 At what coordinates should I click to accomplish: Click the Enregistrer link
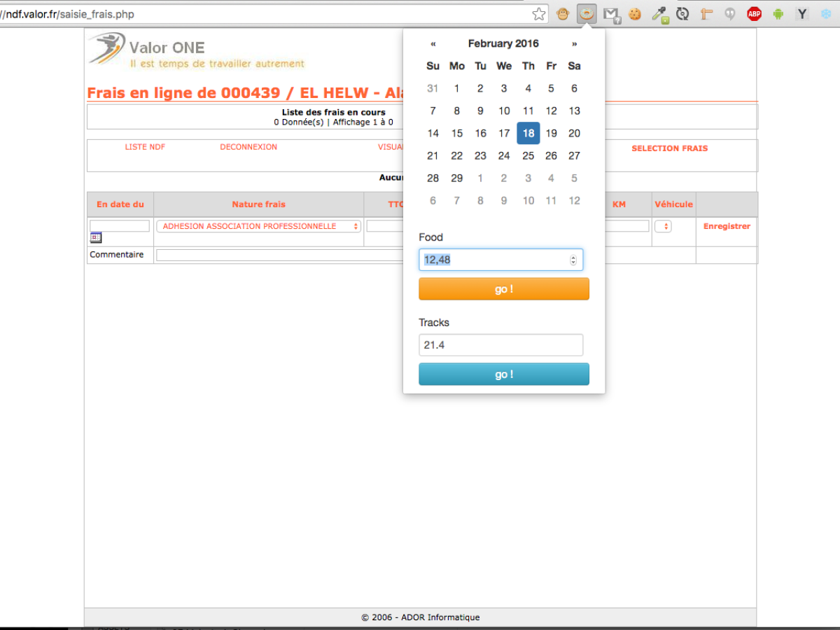[727, 226]
